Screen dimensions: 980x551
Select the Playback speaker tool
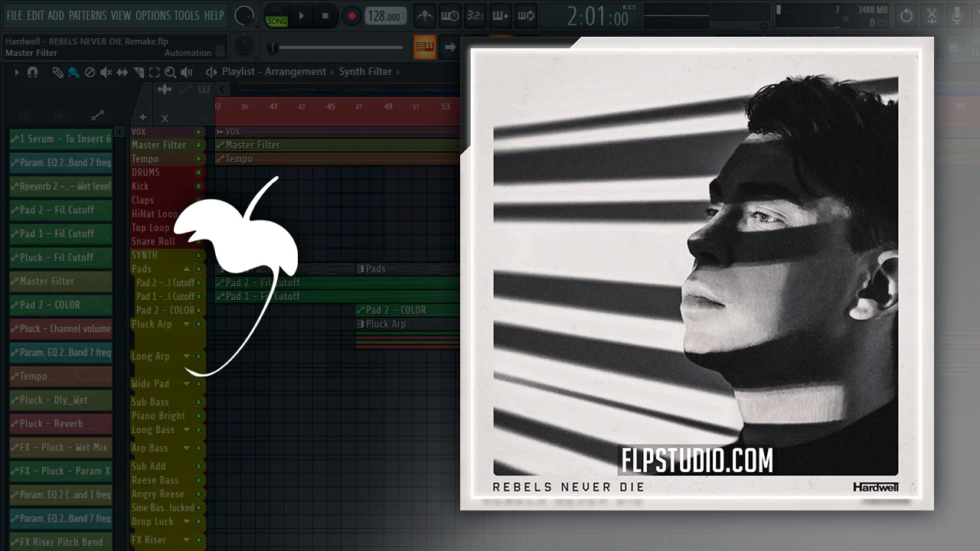pyautogui.click(x=186, y=72)
